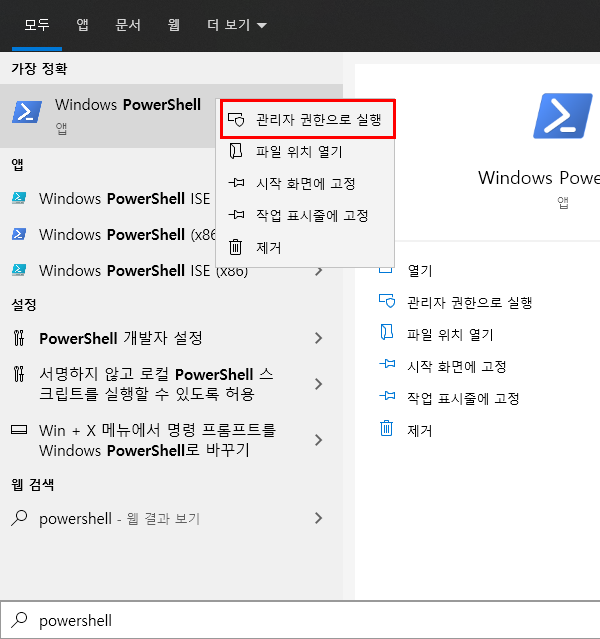Switch to the 모두 tab

click(37, 25)
